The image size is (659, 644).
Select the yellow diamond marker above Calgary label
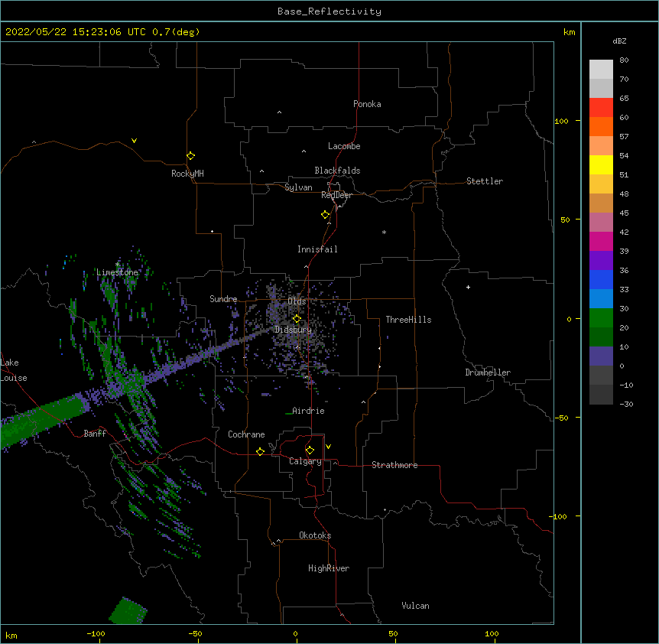[x=310, y=450]
